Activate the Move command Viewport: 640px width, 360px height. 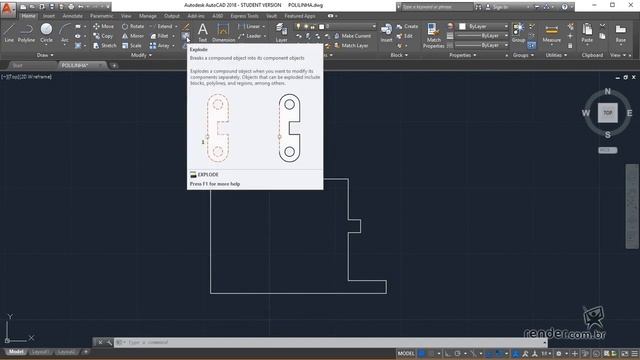(103, 26)
